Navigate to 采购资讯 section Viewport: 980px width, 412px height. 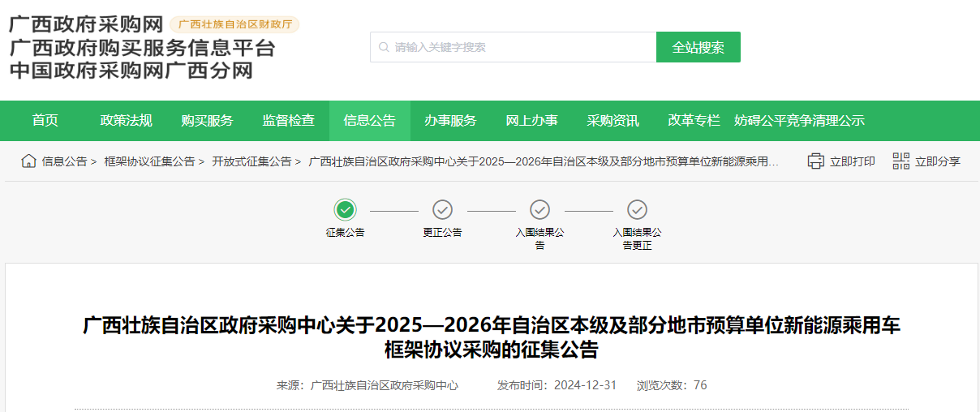(x=612, y=121)
